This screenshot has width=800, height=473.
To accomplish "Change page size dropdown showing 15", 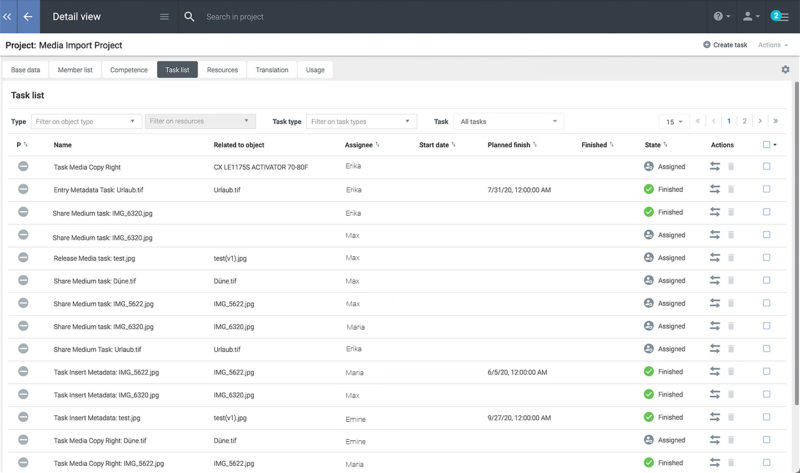I will point(673,121).
